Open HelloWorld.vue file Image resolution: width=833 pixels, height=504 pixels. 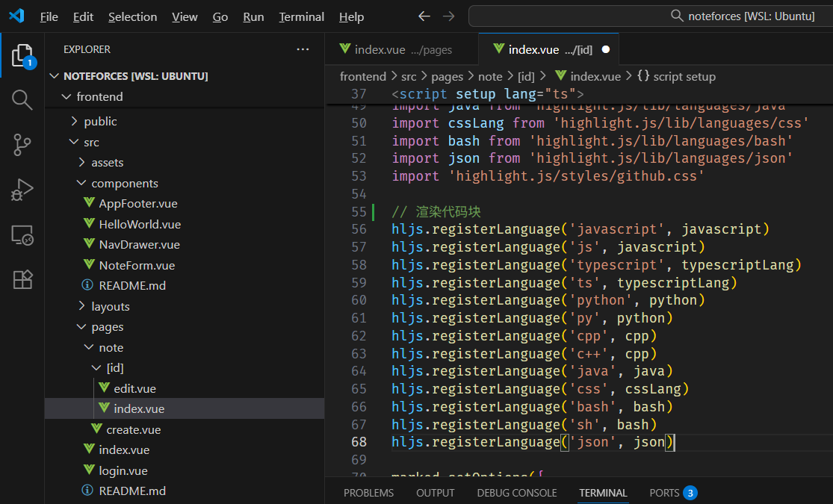(x=140, y=224)
